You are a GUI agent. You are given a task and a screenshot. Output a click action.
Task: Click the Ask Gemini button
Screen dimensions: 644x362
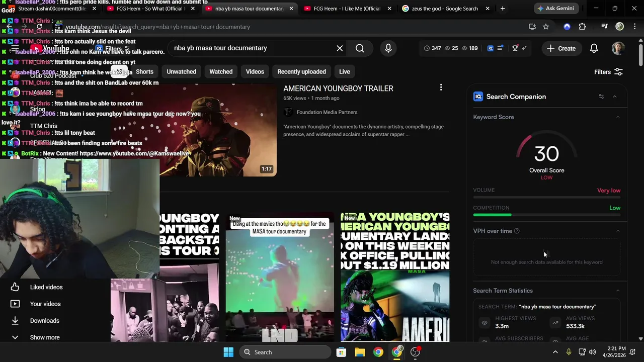coord(555,9)
